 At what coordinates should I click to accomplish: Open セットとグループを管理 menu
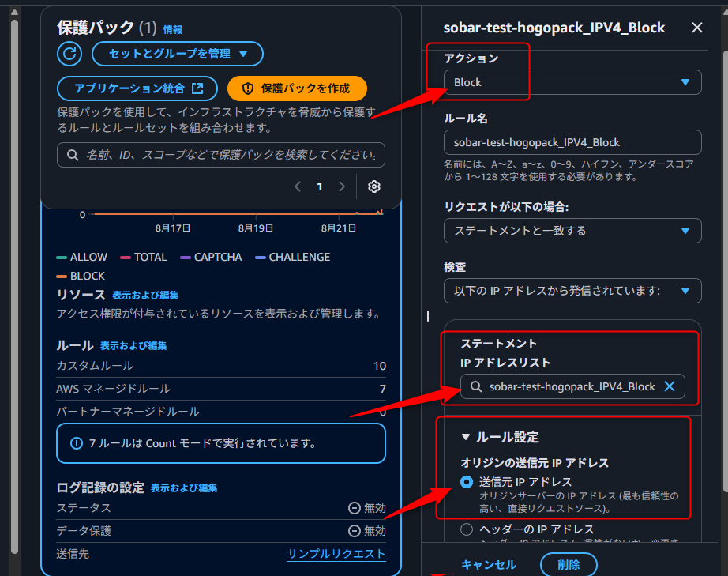pyautogui.click(x=178, y=54)
